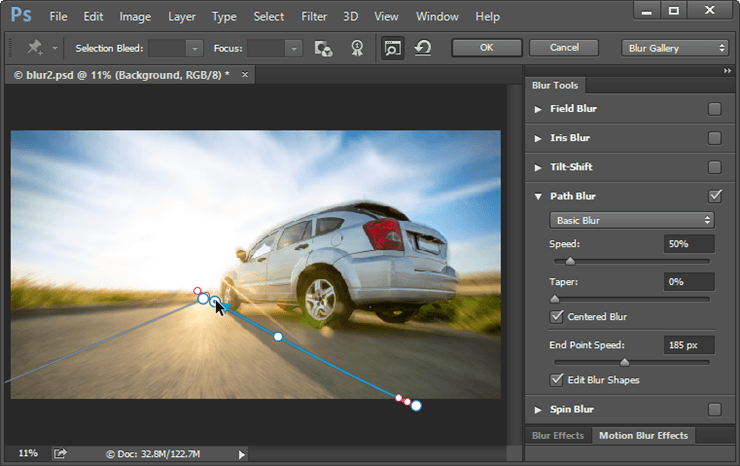The width and height of the screenshot is (740, 466).
Task: Enable the Tilt-Shift checkbox
Action: pyautogui.click(x=715, y=167)
